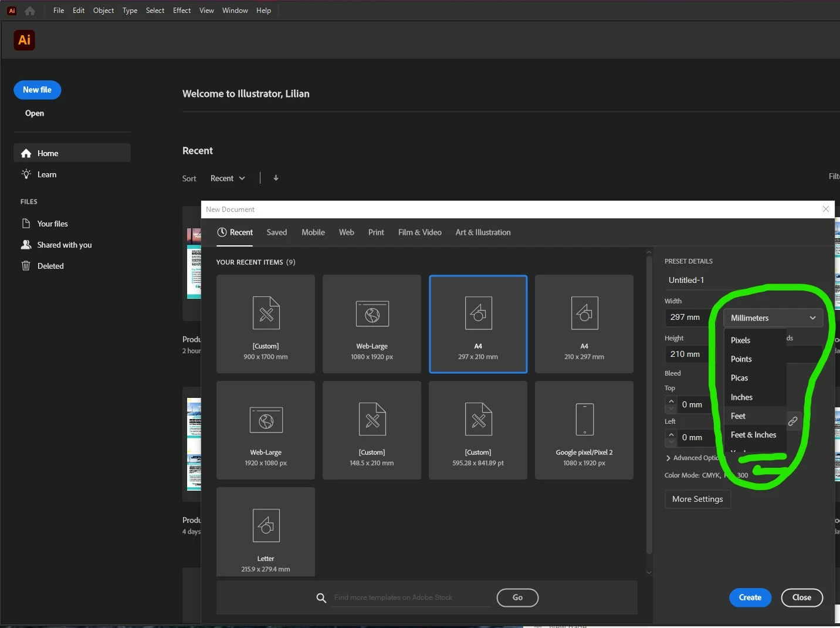Reverse sort order with down arrow
Viewport: 840px width, 628px height.
click(x=276, y=178)
